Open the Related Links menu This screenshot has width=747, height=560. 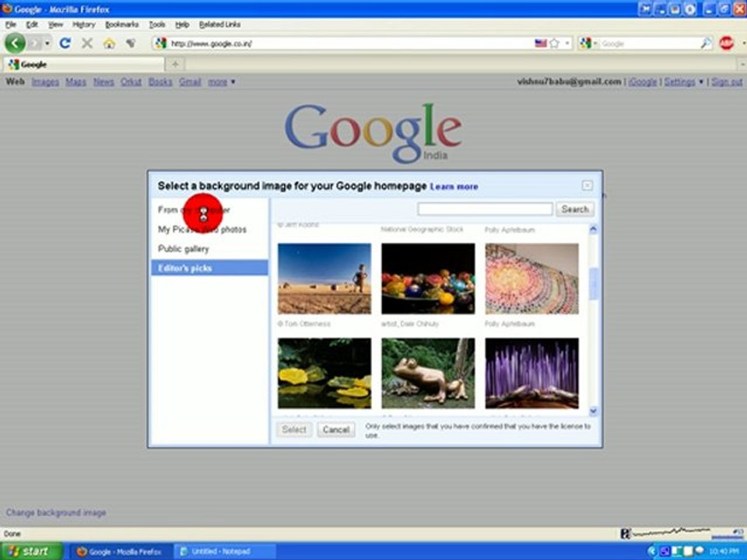click(219, 24)
